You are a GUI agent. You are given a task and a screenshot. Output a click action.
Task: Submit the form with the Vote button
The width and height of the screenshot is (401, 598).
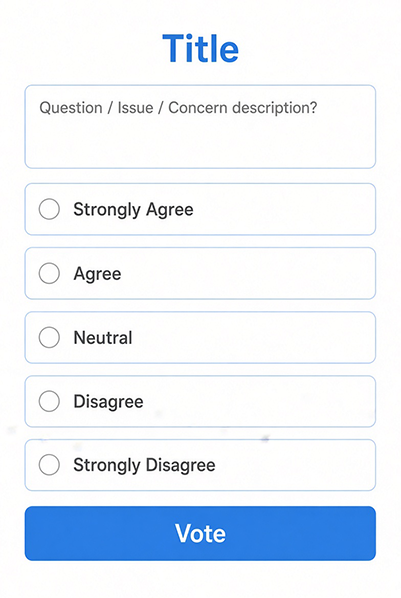[x=200, y=533]
